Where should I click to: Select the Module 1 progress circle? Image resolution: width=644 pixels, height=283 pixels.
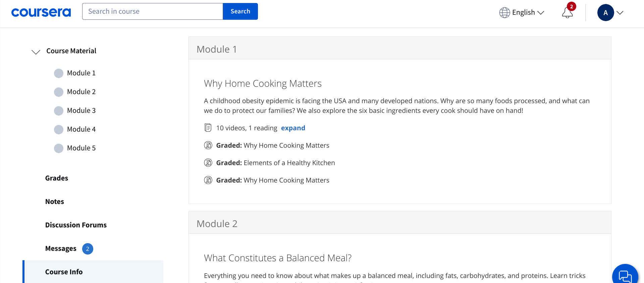tap(59, 73)
